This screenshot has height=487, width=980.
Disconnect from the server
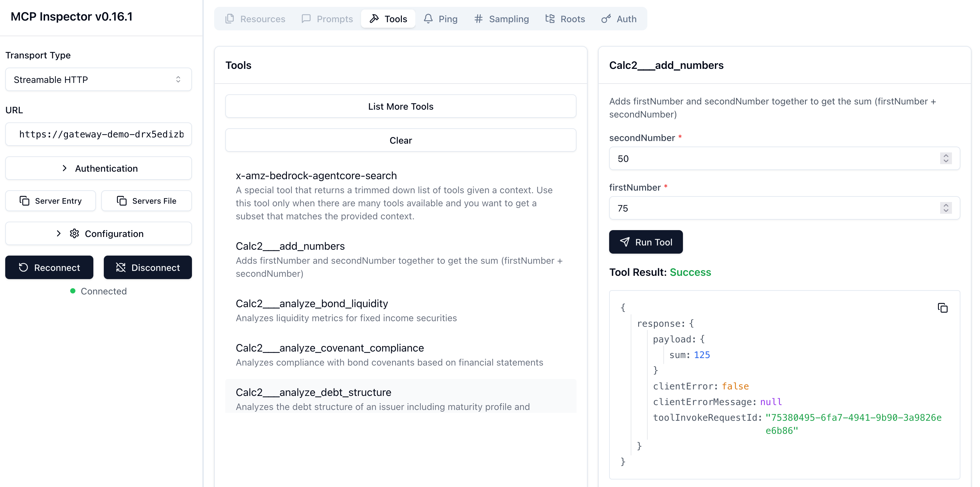pos(148,267)
